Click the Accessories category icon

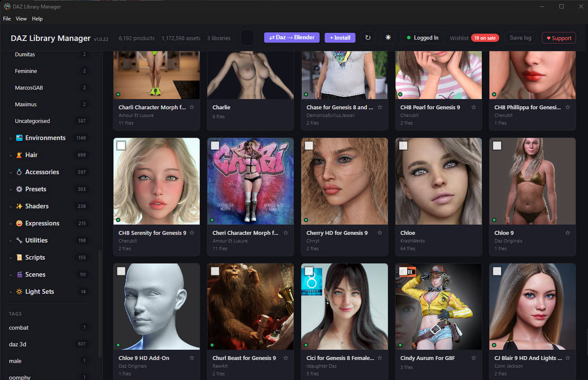[x=19, y=172]
